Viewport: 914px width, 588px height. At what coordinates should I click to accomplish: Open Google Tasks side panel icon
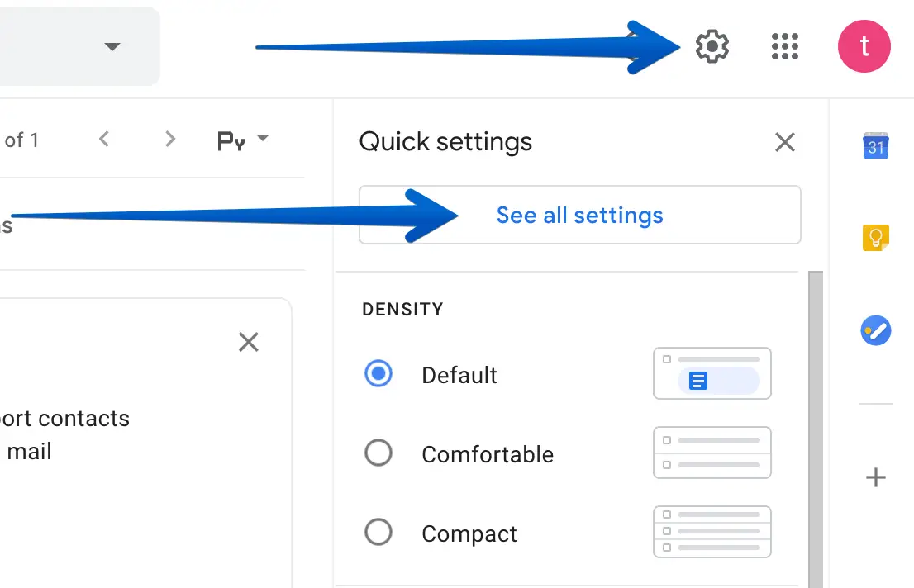(875, 332)
